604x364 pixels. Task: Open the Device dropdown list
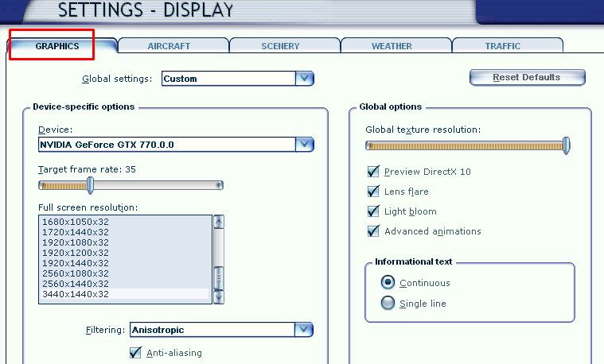(304, 145)
